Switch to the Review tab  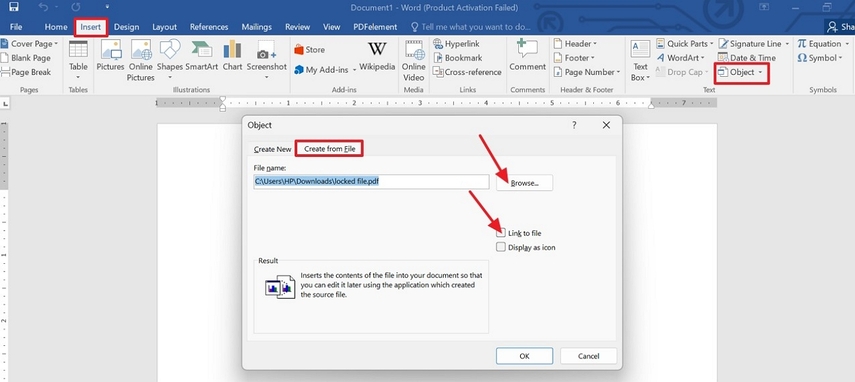pyautogui.click(x=298, y=27)
